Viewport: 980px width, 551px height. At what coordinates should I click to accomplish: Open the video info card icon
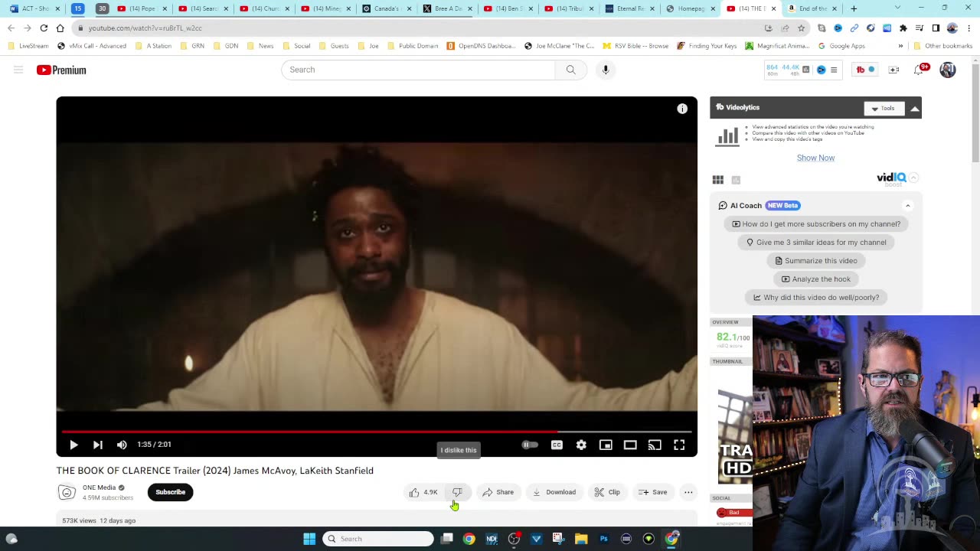tap(682, 109)
